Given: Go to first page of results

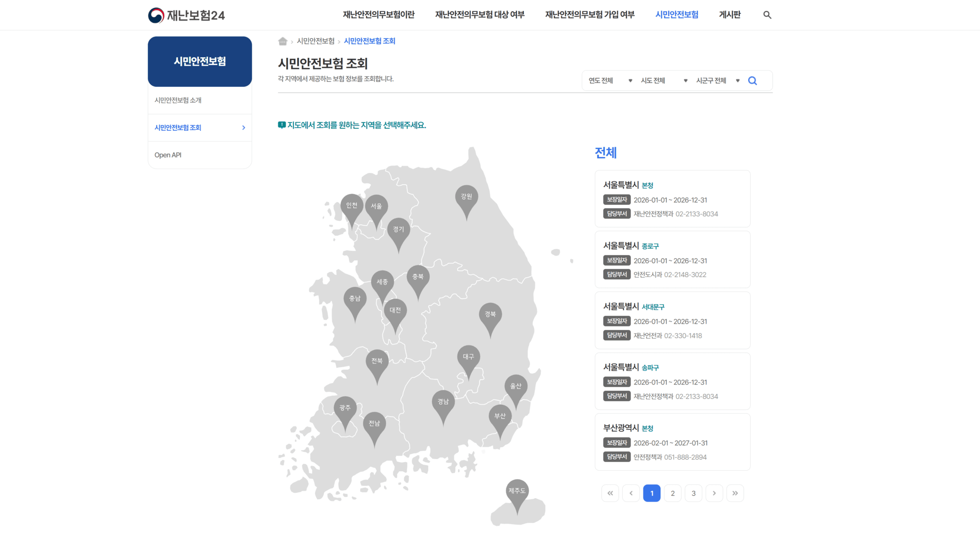Looking at the screenshot, I should (610, 493).
